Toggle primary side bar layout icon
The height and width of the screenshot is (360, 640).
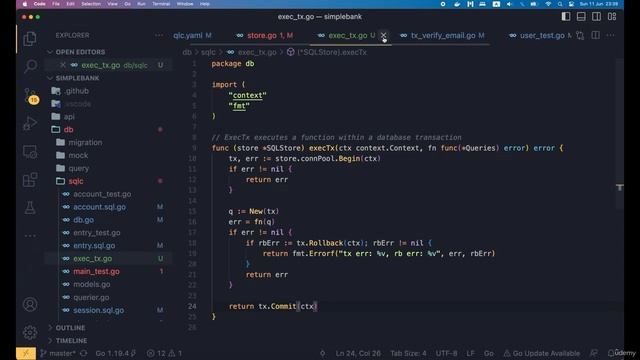[566, 16]
